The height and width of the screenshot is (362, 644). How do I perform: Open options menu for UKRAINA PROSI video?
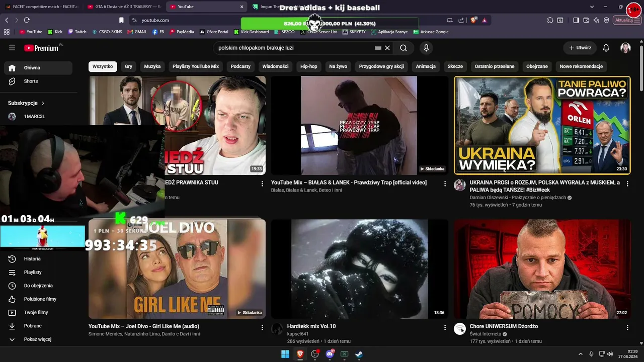(627, 184)
